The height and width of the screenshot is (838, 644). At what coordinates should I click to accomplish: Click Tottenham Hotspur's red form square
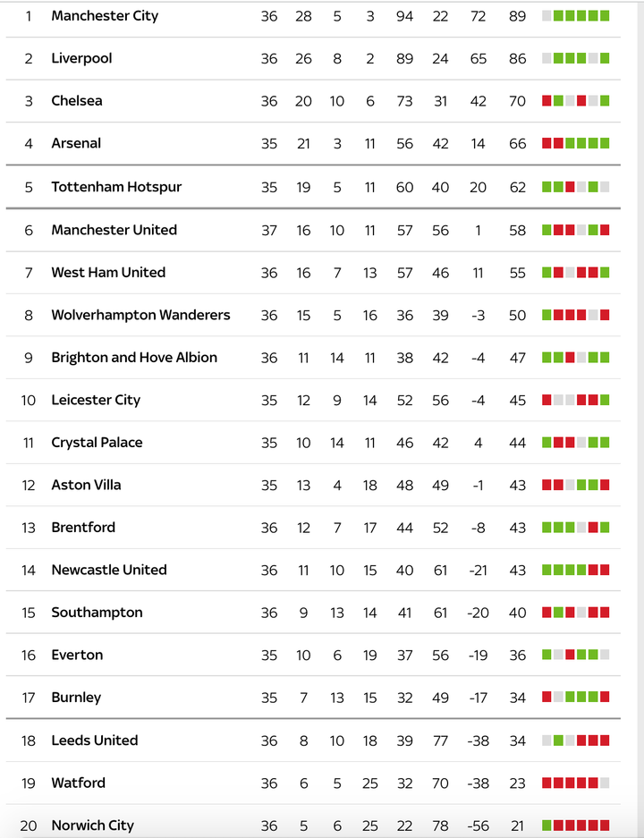[570, 187]
